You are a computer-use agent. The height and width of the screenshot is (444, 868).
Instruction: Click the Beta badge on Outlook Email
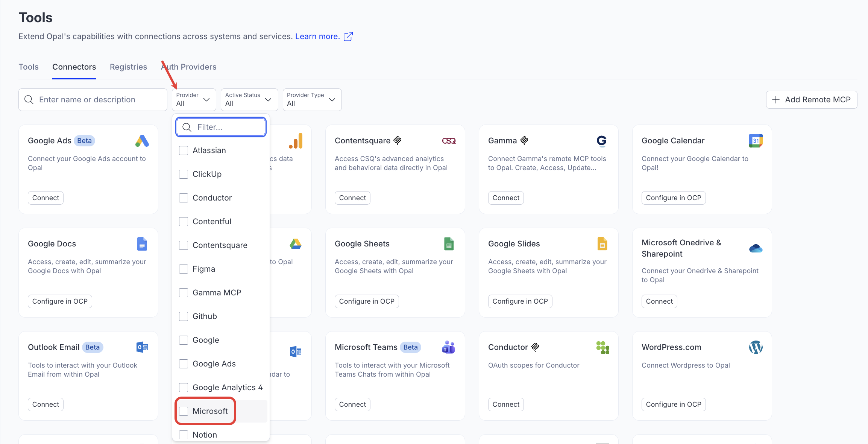point(93,347)
